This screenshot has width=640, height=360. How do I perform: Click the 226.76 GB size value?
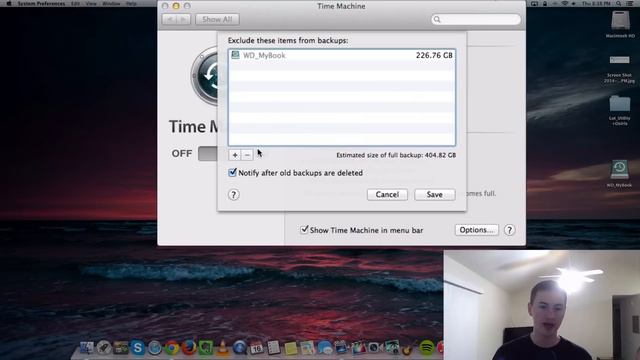pos(434,55)
